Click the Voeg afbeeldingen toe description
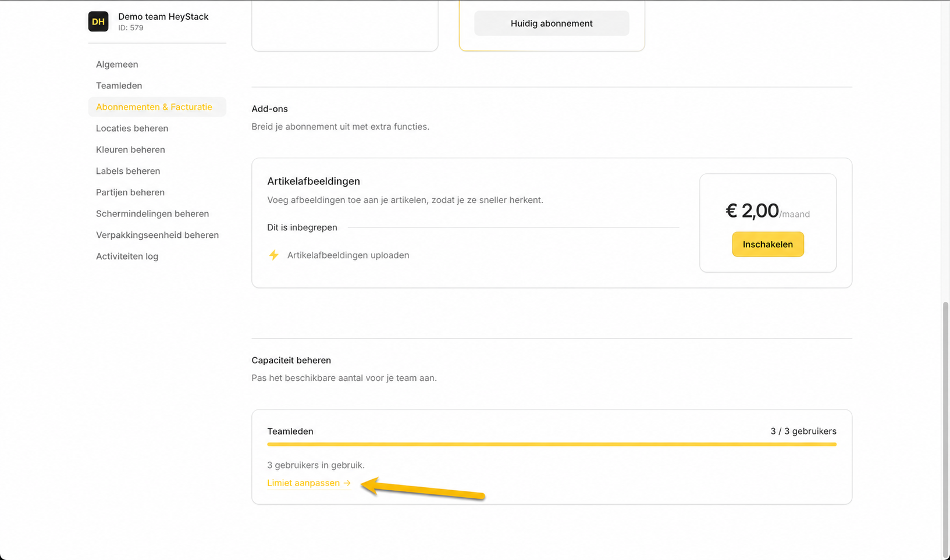Viewport: 950px width, 560px height. (x=405, y=200)
